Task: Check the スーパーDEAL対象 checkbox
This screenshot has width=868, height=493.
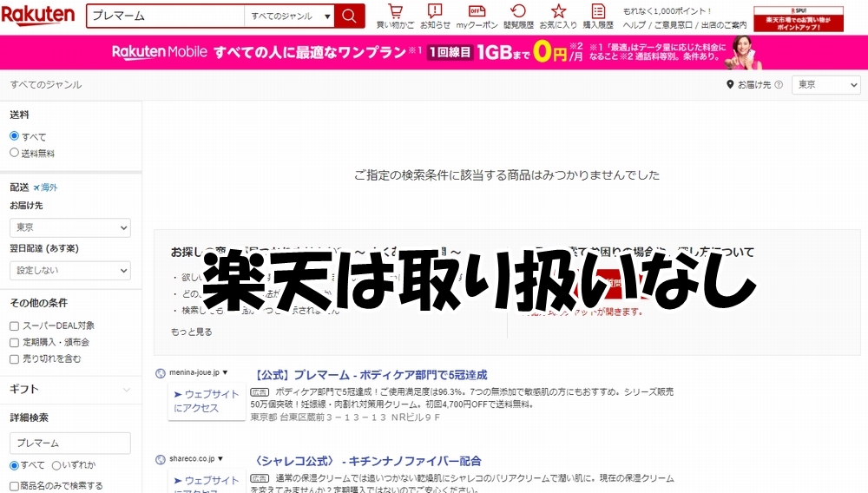Action: point(15,325)
